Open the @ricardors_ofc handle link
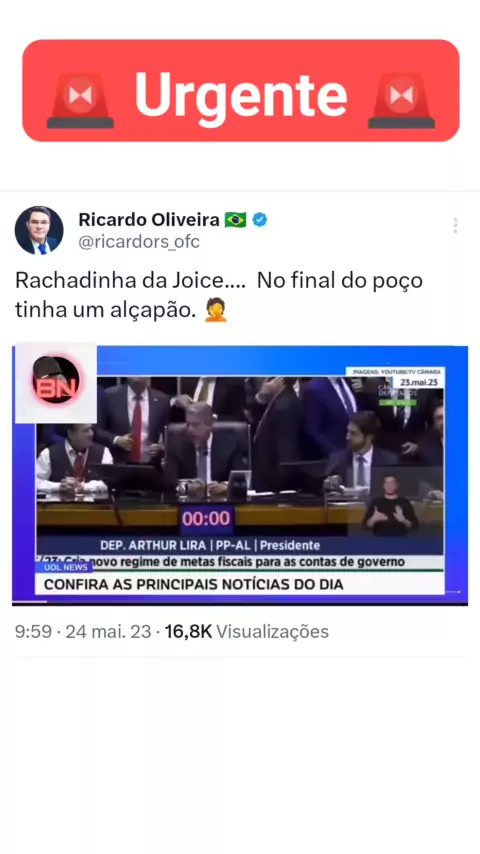The image size is (480, 854). (139, 242)
